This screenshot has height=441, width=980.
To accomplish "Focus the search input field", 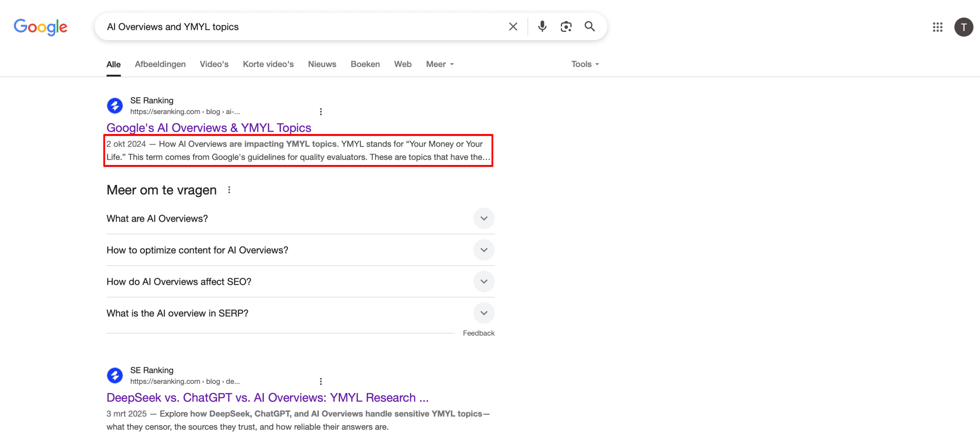I will coord(302,27).
